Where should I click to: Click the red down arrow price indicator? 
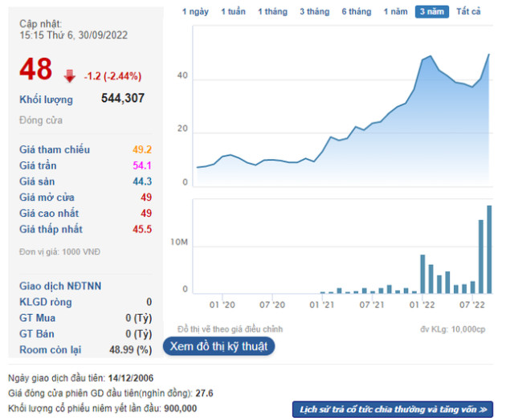70,75
